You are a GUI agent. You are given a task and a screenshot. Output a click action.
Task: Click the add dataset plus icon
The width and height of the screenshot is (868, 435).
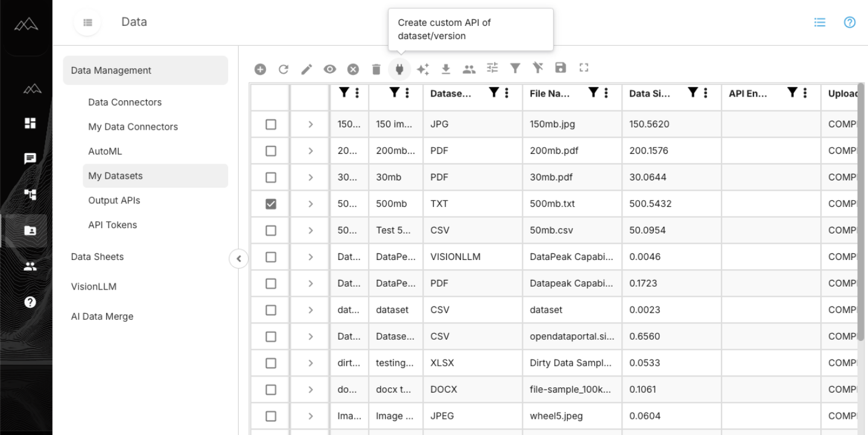coord(260,69)
